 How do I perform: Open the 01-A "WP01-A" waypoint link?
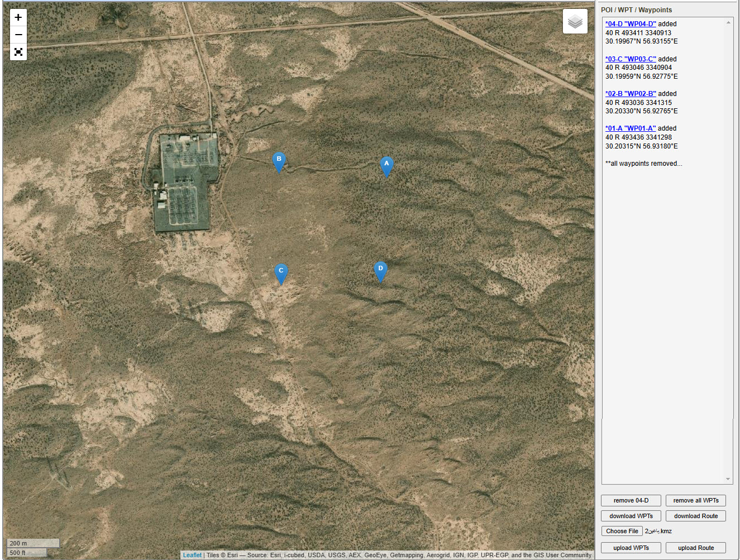(x=631, y=128)
